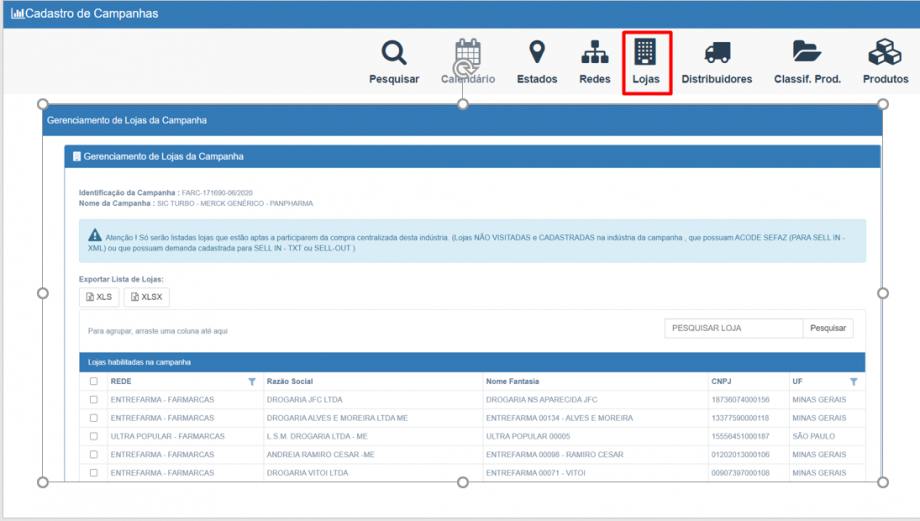Viewport: 920px width, 521px height.
Task: Select the Redes network icon
Action: pos(595,54)
